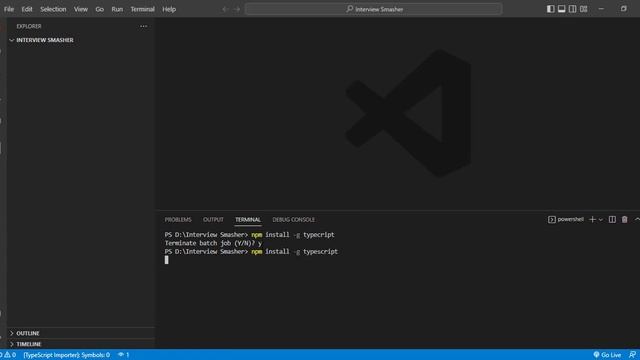Open the terminal launch profile dropdown arrow
Image resolution: width=640 pixels, height=360 pixels.
[x=601, y=220]
